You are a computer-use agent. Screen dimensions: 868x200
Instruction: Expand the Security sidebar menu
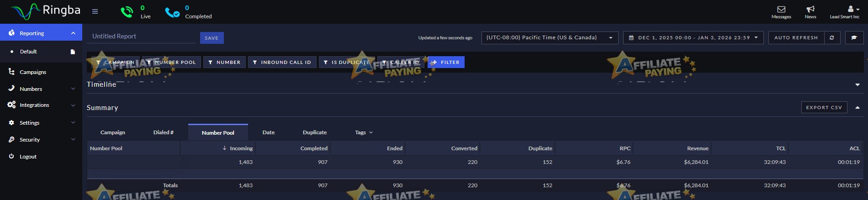[41, 139]
